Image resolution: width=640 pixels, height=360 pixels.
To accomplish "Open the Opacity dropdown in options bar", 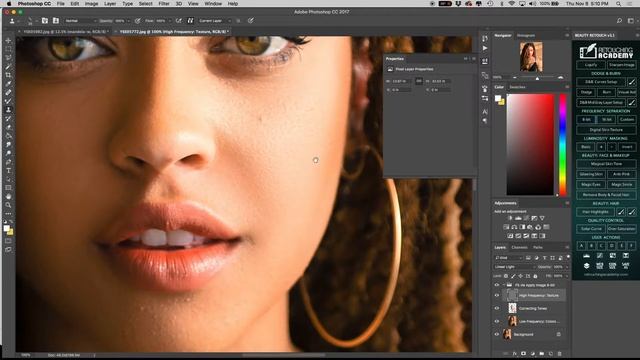I will point(129,20).
